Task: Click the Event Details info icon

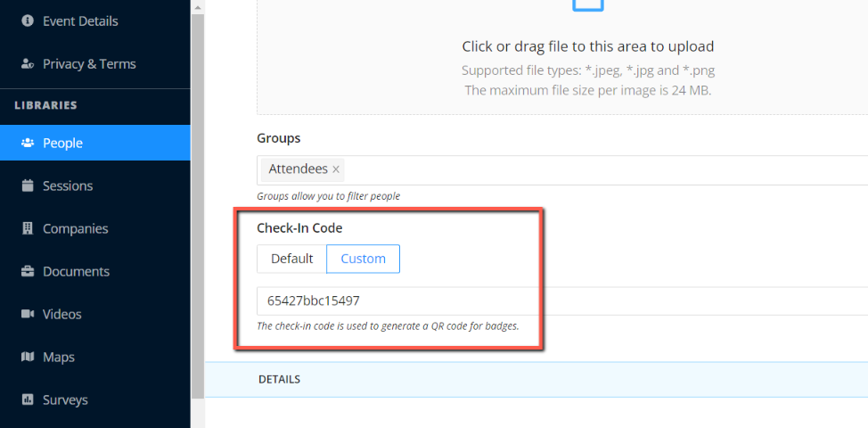Action: (x=28, y=21)
